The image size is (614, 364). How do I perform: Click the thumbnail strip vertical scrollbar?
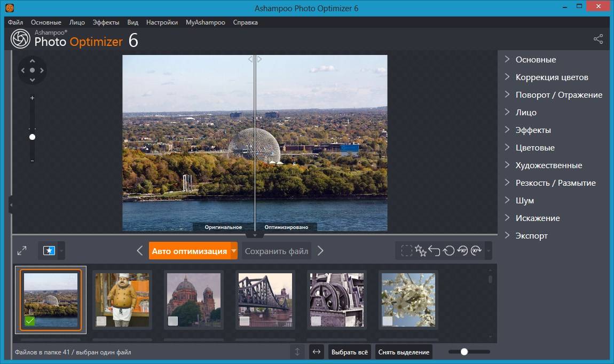pyautogui.click(x=490, y=280)
